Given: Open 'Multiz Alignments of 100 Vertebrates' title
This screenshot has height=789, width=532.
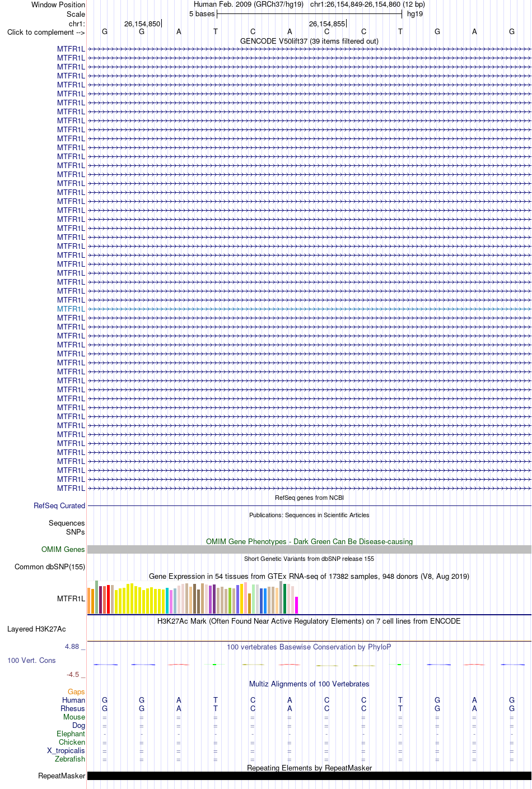Looking at the screenshot, I should click(309, 684).
